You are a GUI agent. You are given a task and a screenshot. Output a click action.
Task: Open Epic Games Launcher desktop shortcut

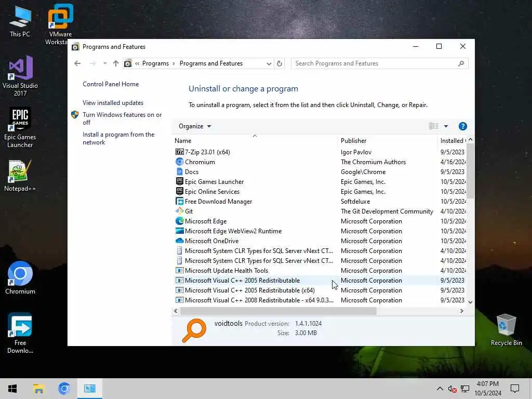pos(20,128)
